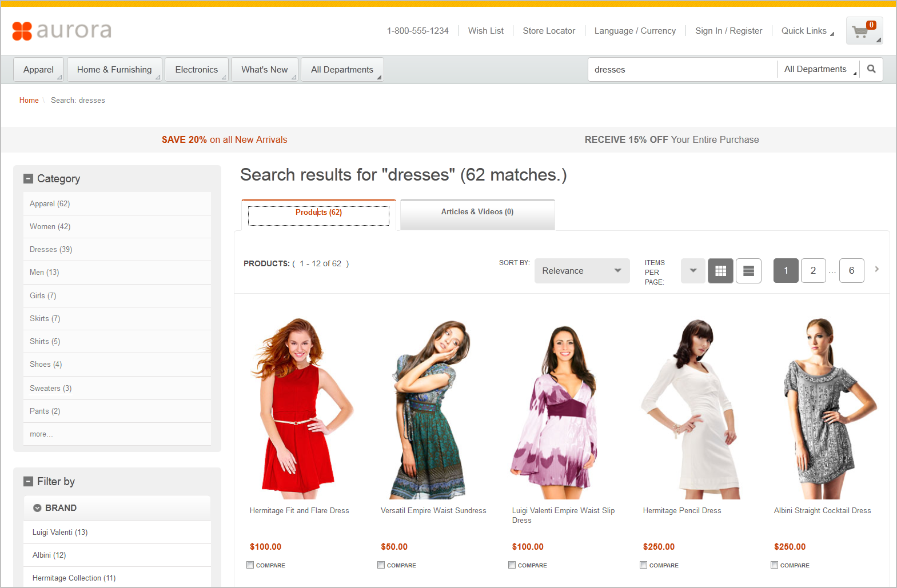
Task: Go to next page arrow
Action: coord(876,269)
